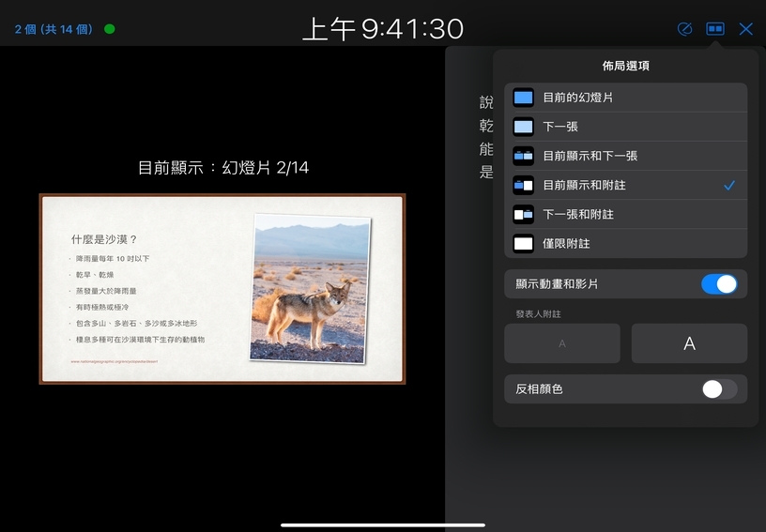
Task: Click the 下一張和附註 layout icon
Action: [x=524, y=214]
